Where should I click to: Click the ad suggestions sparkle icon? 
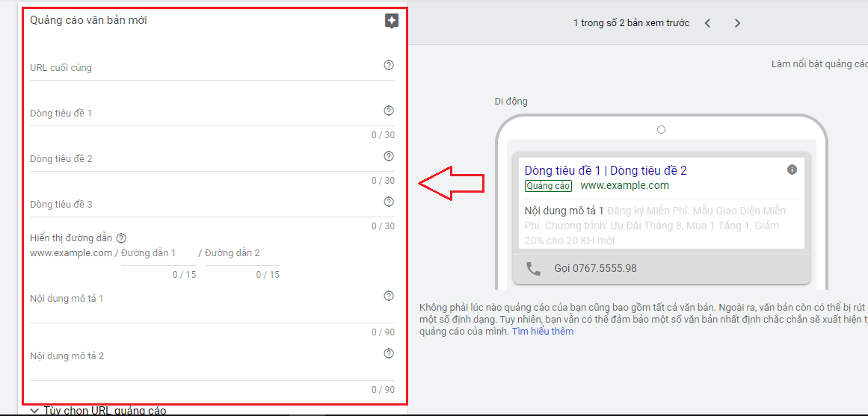pyautogui.click(x=391, y=21)
